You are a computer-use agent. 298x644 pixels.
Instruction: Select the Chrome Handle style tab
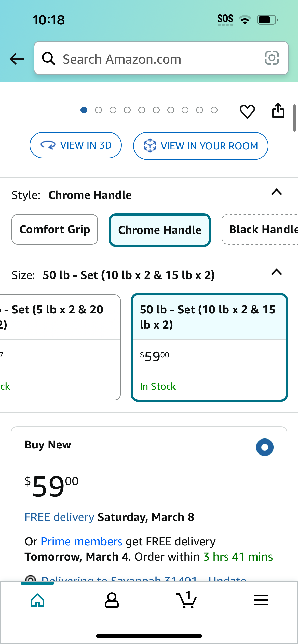click(x=160, y=230)
